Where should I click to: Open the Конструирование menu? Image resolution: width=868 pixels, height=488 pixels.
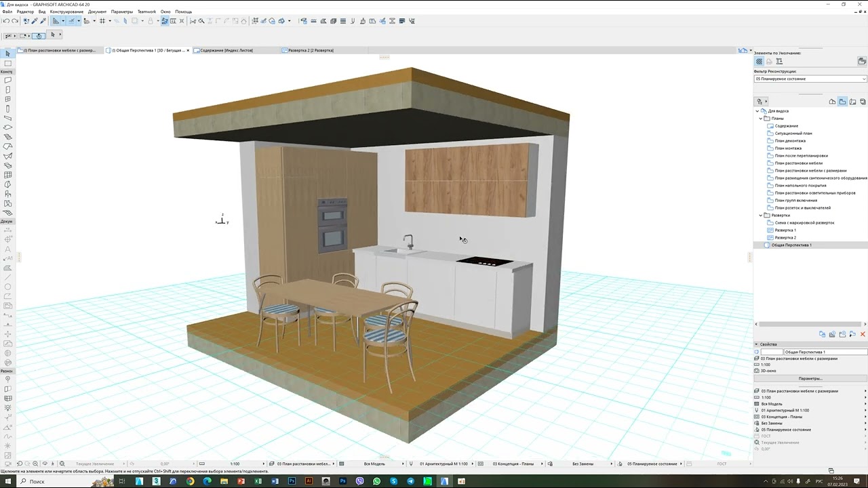tap(66, 12)
